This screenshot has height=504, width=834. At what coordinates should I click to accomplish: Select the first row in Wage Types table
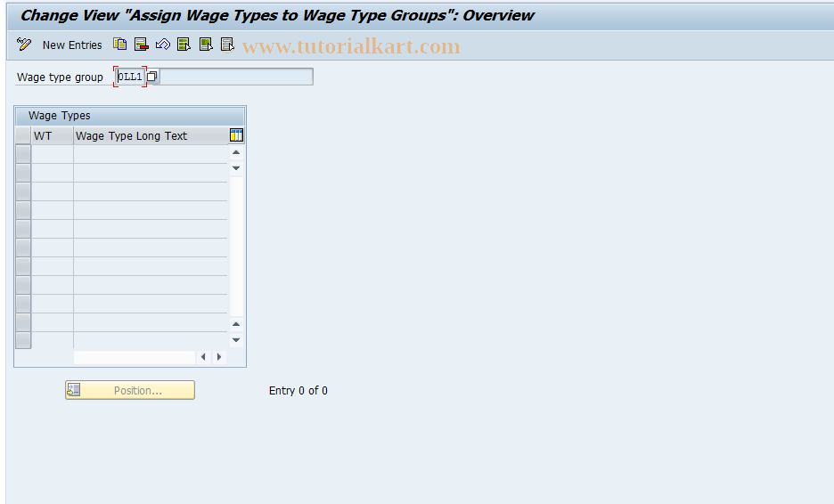coord(23,154)
